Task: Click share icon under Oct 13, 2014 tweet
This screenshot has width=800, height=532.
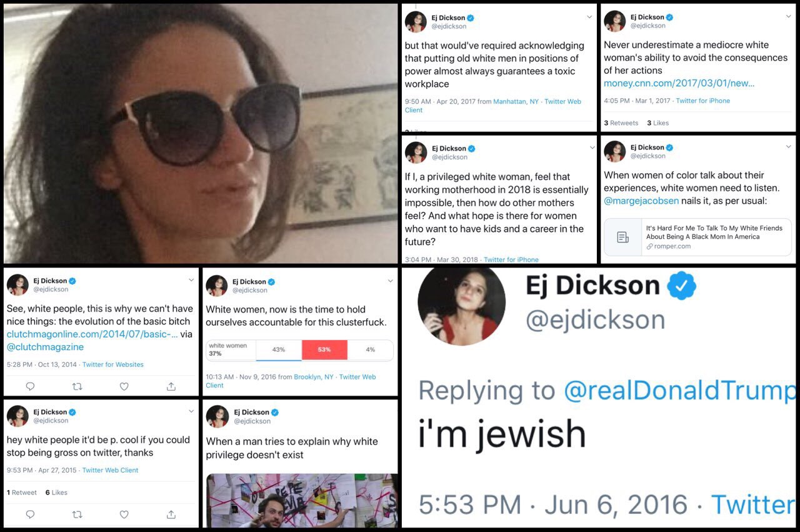Action: 171,387
